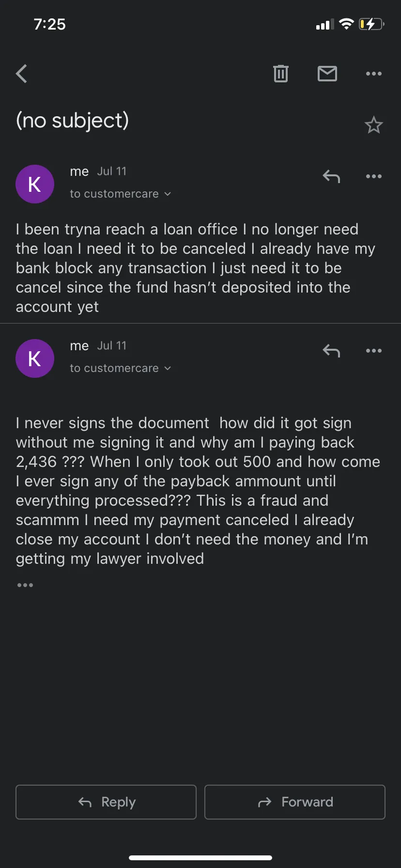Delete this email thread with trash icon

281,74
